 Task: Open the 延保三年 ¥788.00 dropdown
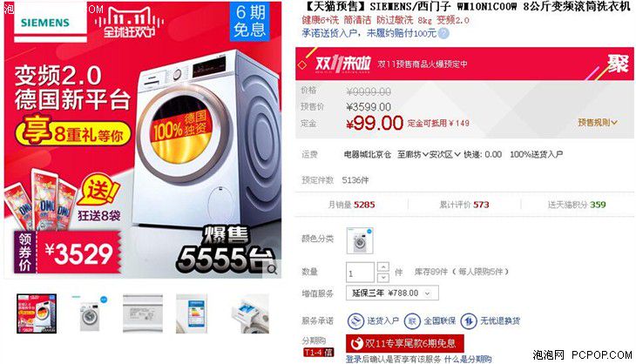[392, 293]
